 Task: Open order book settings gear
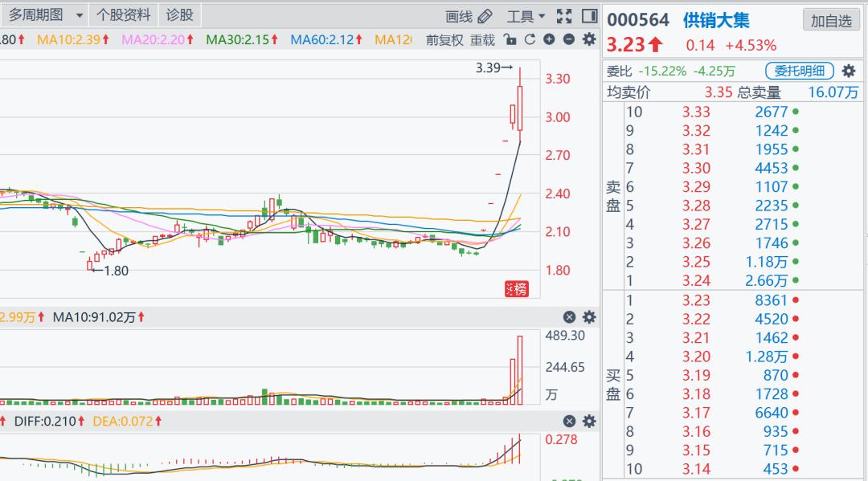point(849,71)
